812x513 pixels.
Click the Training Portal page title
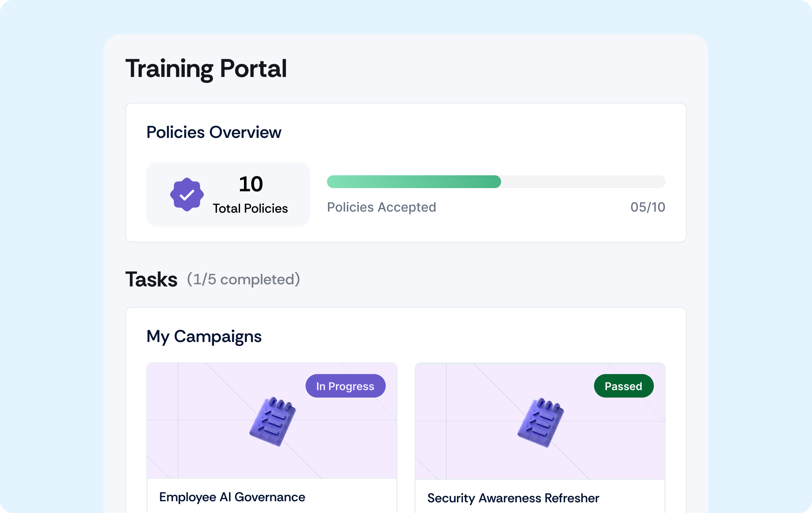pos(206,68)
